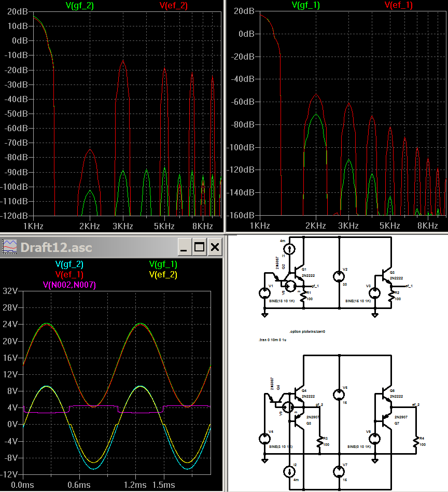Select the Q4 2N2222 transistor symbol

tap(299, 394)
